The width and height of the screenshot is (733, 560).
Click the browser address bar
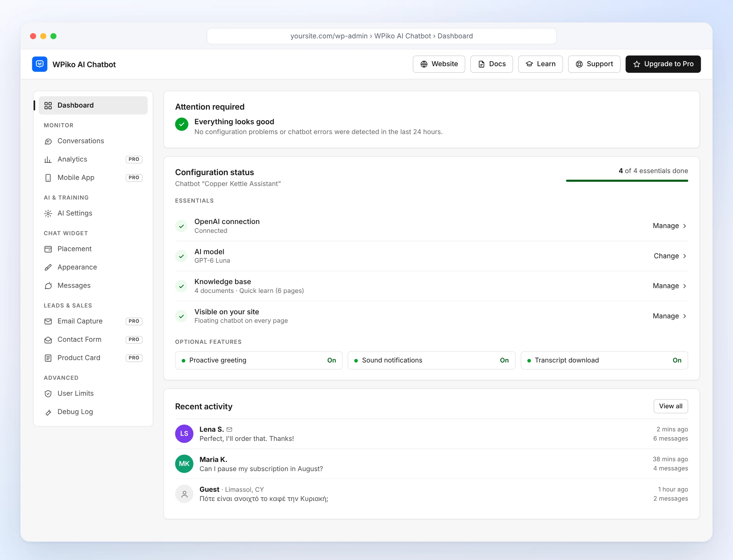pyautogui.click(x=381, y=36)
